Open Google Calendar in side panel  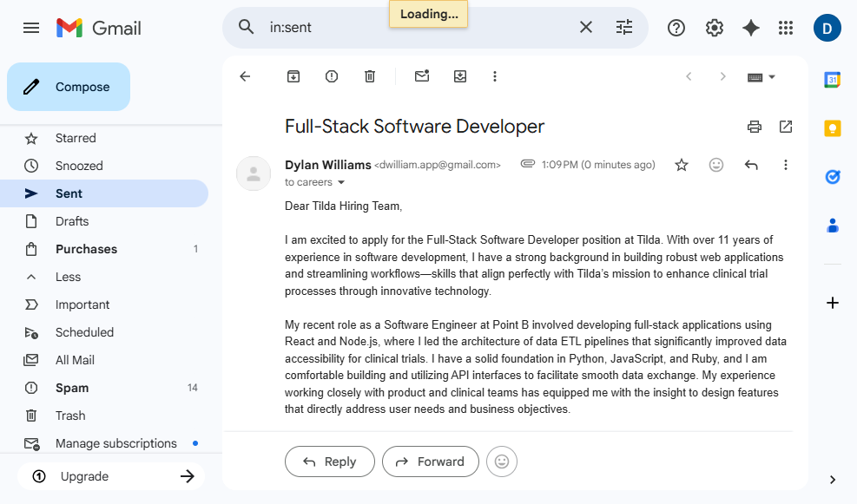click(832, 80)
